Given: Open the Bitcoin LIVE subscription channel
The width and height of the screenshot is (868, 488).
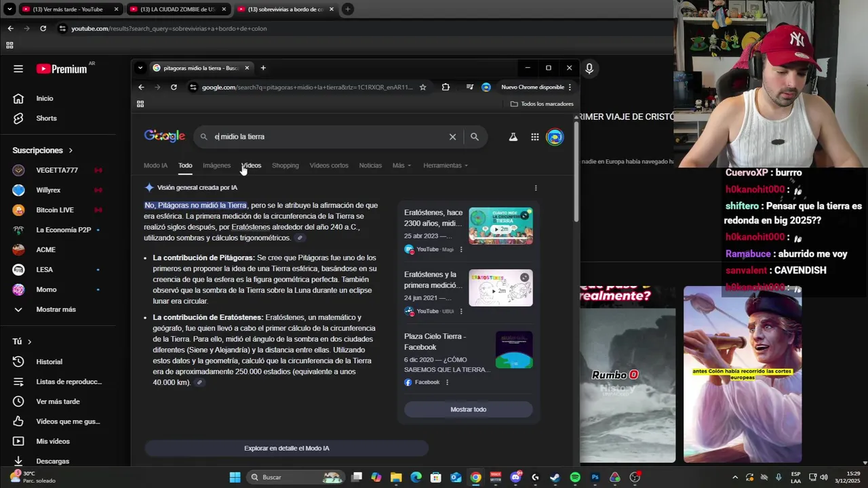Looking at the screenshot, I should pyautogui.click(x=55, y=210).
